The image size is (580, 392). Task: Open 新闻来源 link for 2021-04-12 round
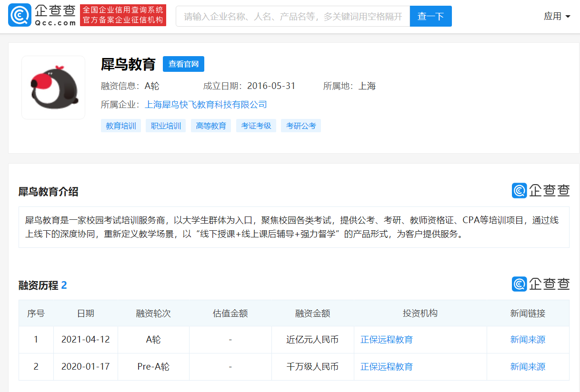(x=528, y=340)
